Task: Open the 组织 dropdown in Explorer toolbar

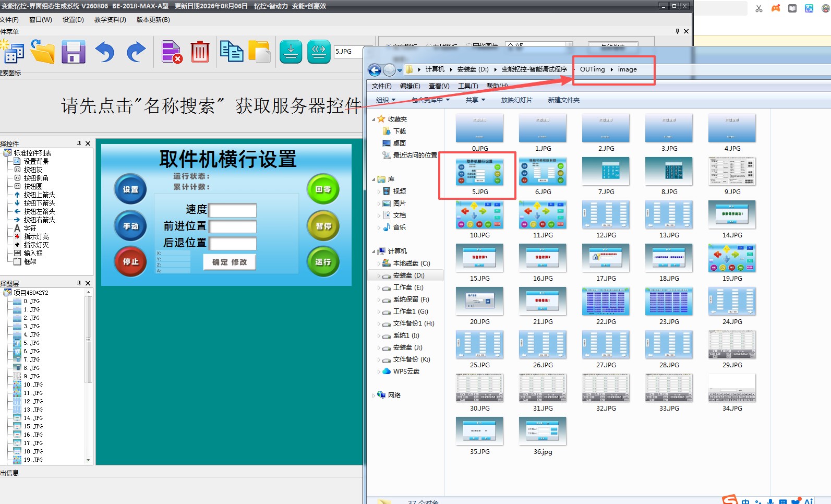Action: [x=386, y=100]
